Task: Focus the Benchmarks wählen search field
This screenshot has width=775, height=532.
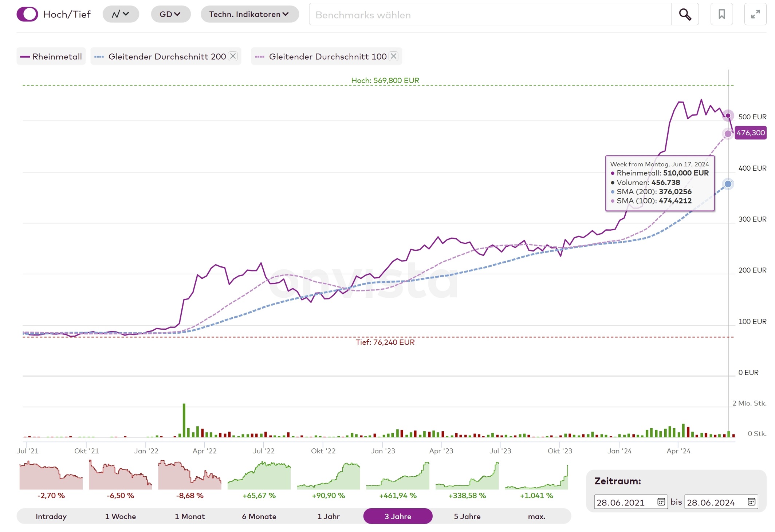Action: coord(490,15)
